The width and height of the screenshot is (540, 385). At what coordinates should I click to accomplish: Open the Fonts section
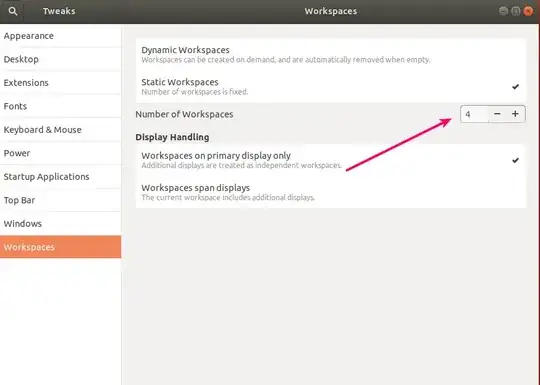point(60,106)
